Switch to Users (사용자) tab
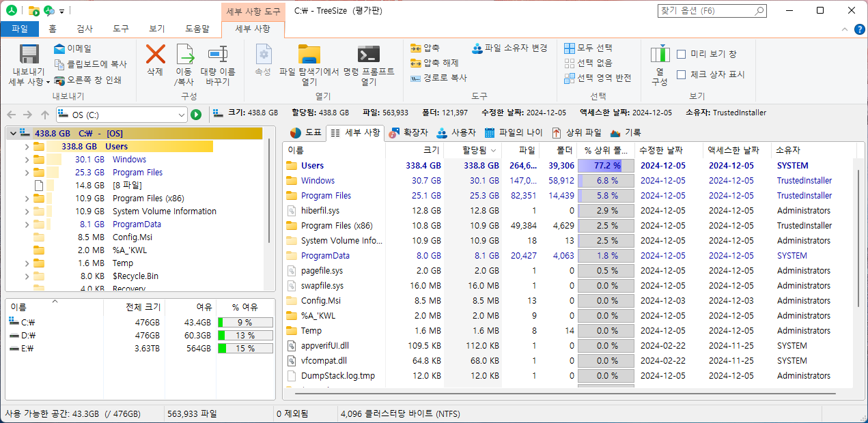868x423 pixels. click(x=456, y=132)
